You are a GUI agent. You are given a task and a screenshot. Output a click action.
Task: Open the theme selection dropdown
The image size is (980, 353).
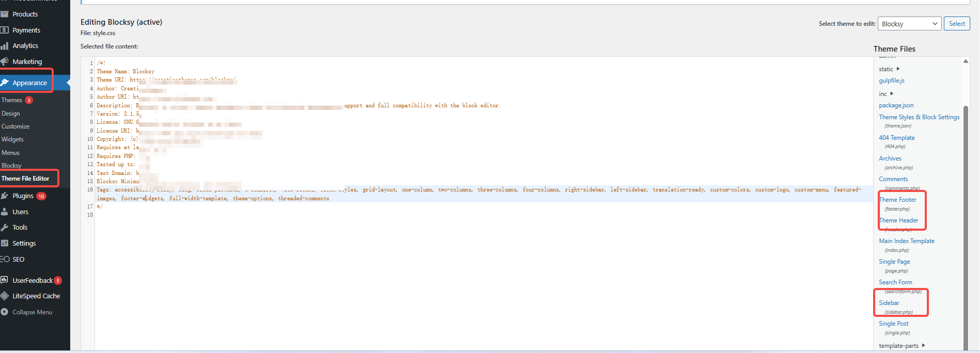[909, 24]
